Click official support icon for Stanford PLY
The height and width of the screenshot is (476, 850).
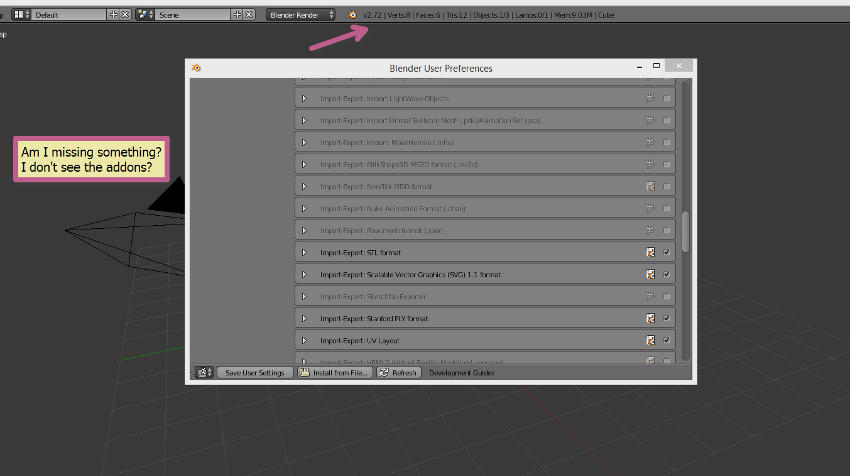click(x=650, y=318)
